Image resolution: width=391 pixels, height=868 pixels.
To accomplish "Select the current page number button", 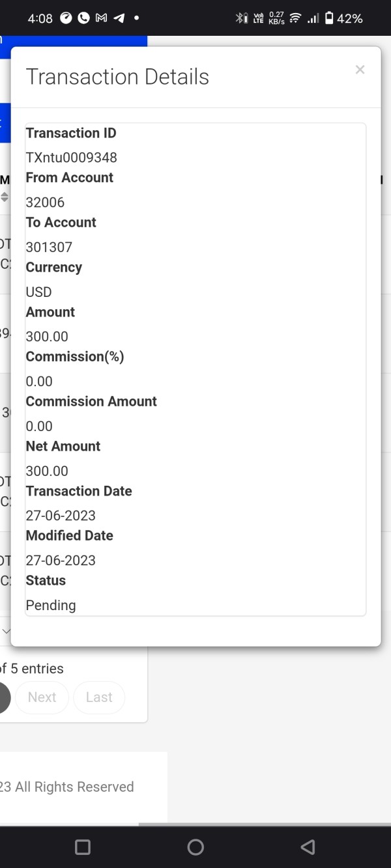I will [5, 697].
